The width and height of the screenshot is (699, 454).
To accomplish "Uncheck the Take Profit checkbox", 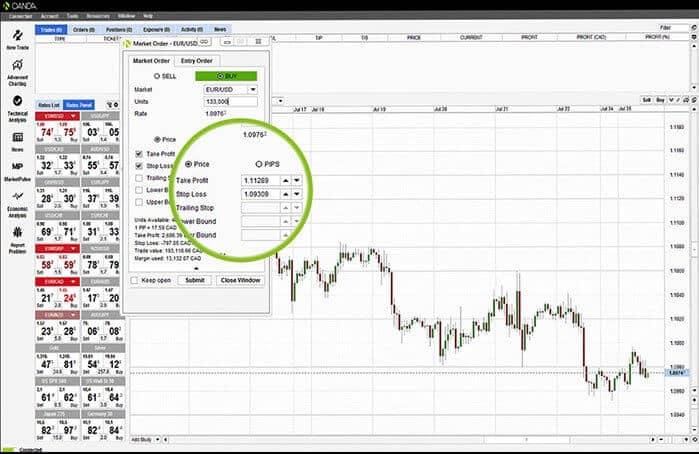I will click(x=139, y=154).
